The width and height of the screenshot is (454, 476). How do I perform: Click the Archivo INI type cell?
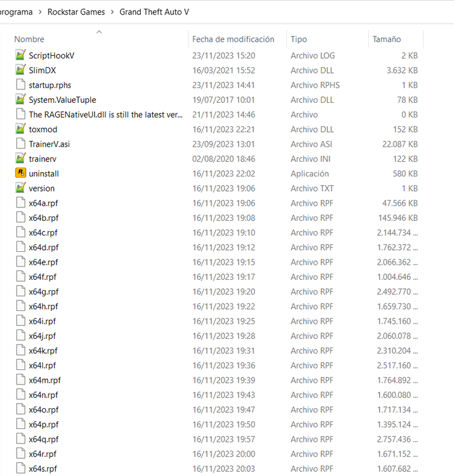310,159
